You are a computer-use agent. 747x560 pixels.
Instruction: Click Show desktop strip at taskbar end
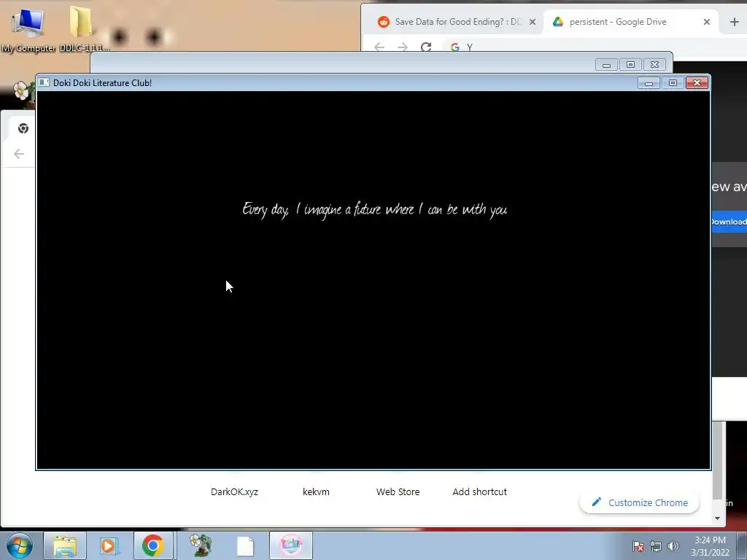point(742,545)
